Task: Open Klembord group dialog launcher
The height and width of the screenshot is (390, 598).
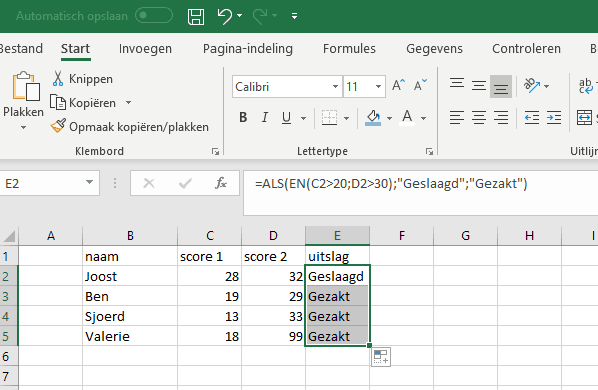Action: point(215,152)
